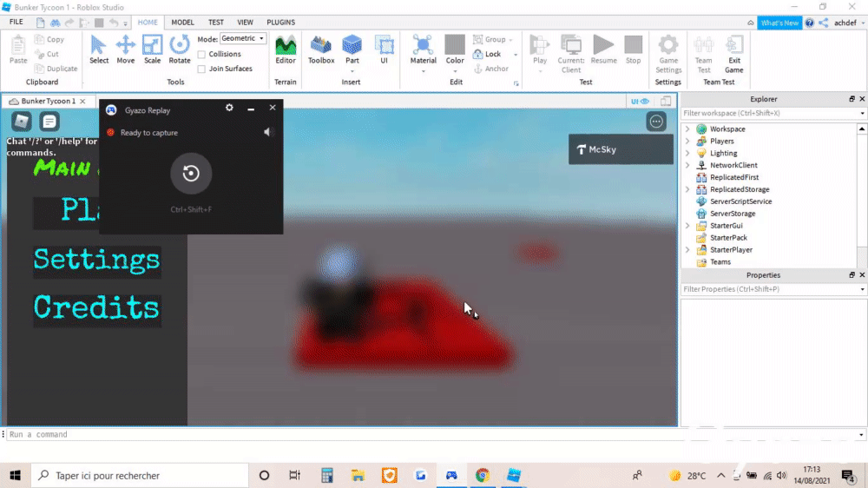Expand the Players tree node
Viewport: 868px width, 488px height.
[x=687, y=141]
